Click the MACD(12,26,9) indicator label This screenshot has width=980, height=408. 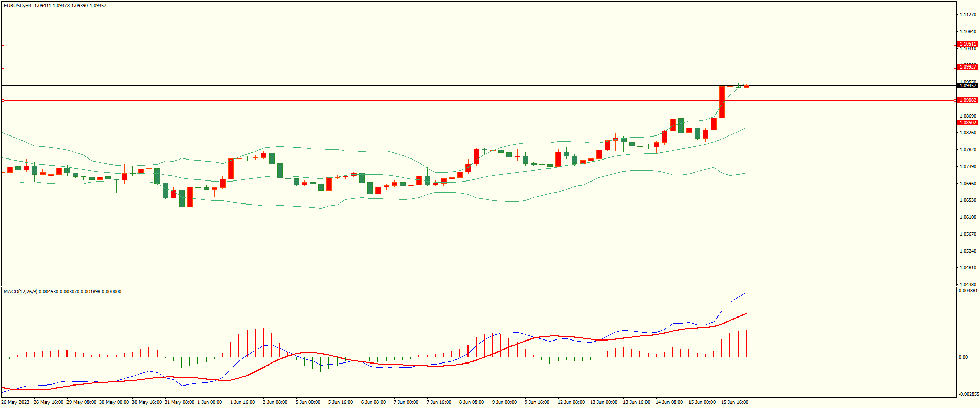(x=20, y=292)
